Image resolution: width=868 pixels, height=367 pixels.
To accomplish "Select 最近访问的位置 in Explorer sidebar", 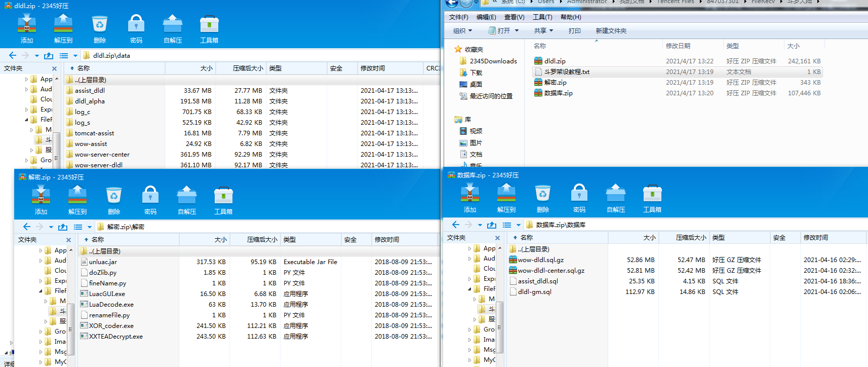I will (x=486, y=96).
